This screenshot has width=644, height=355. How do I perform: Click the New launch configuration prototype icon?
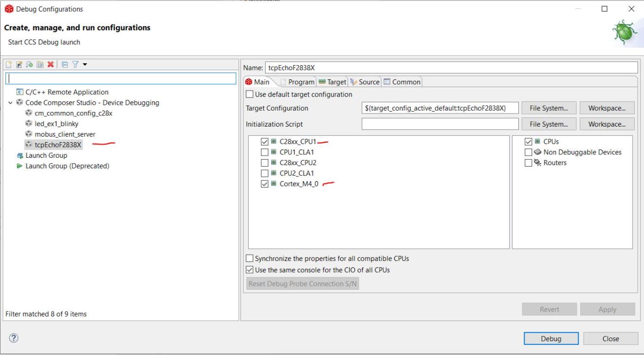(19, 65)
